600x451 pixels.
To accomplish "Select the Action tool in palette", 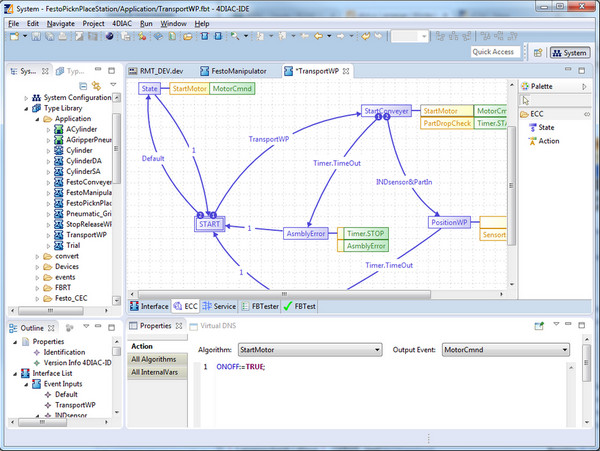I will pos(547,141).
